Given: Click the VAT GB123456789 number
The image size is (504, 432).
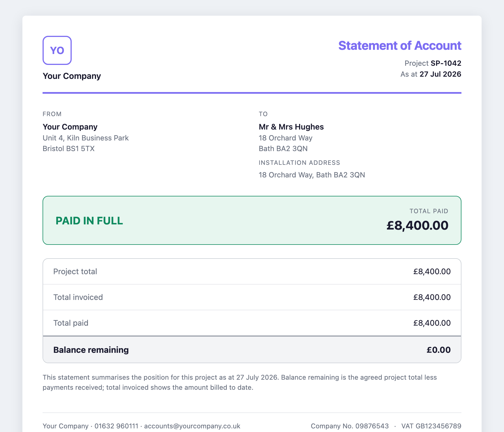Looking at the screenshot, I should click(431, 426).
